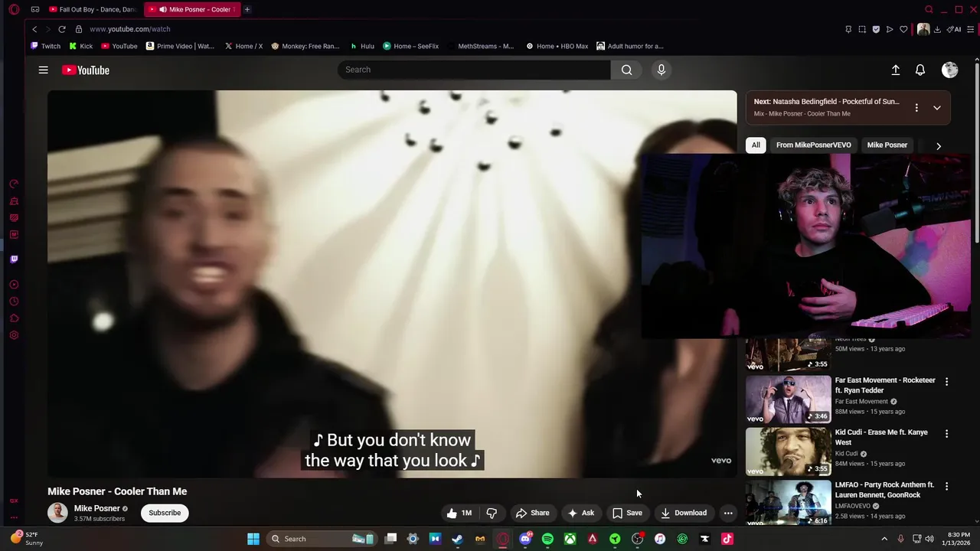
Task: Click the YouTube search magnifier button
Action: click(626, 70)
